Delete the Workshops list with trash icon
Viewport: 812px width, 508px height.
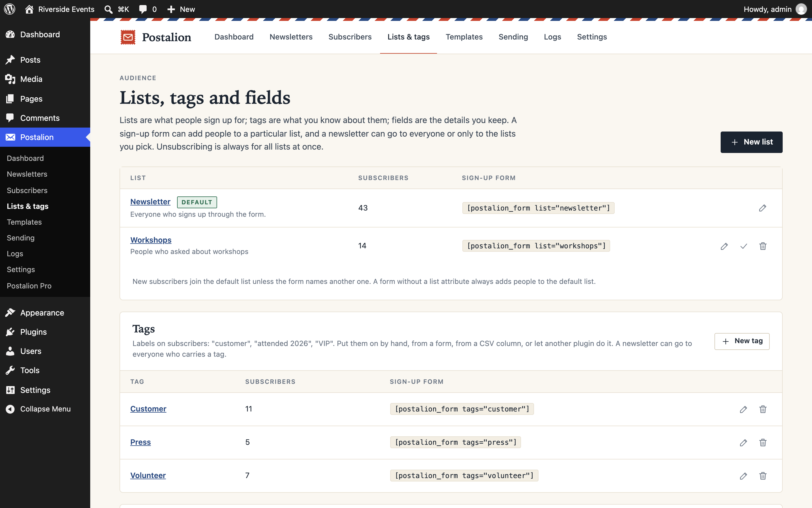pos(763,246)
